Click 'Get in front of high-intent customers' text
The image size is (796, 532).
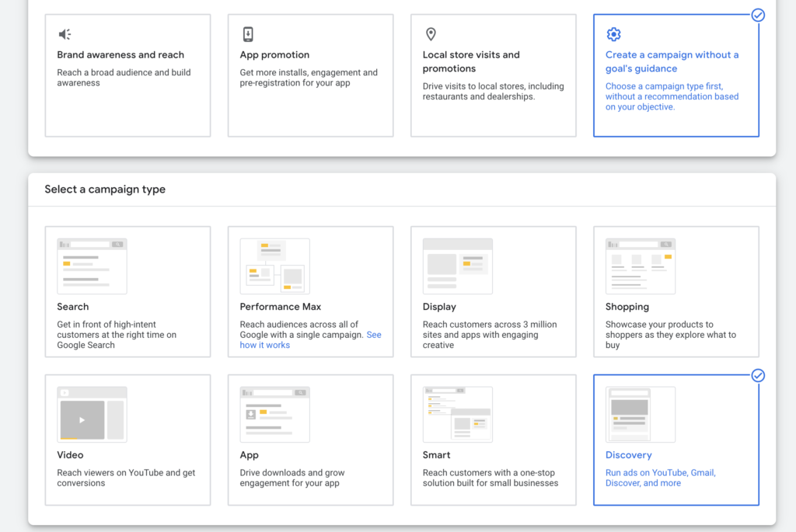(117, 335)
